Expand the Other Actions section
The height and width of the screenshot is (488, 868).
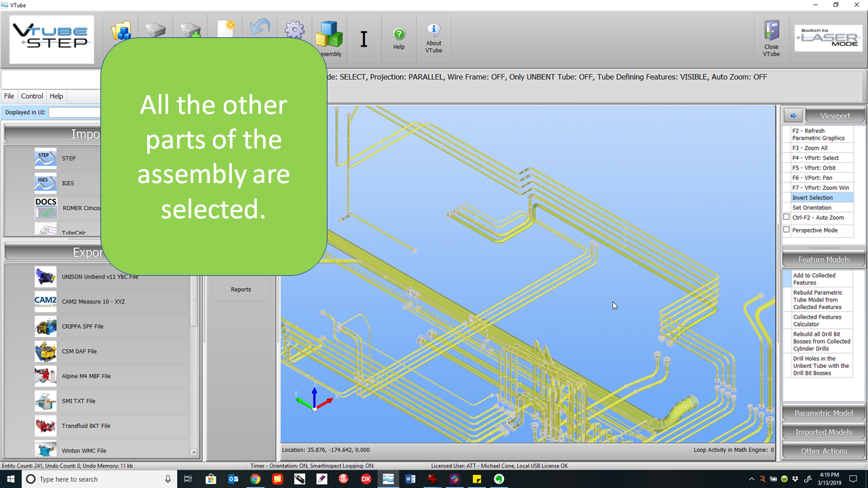(x=824, y=451)
